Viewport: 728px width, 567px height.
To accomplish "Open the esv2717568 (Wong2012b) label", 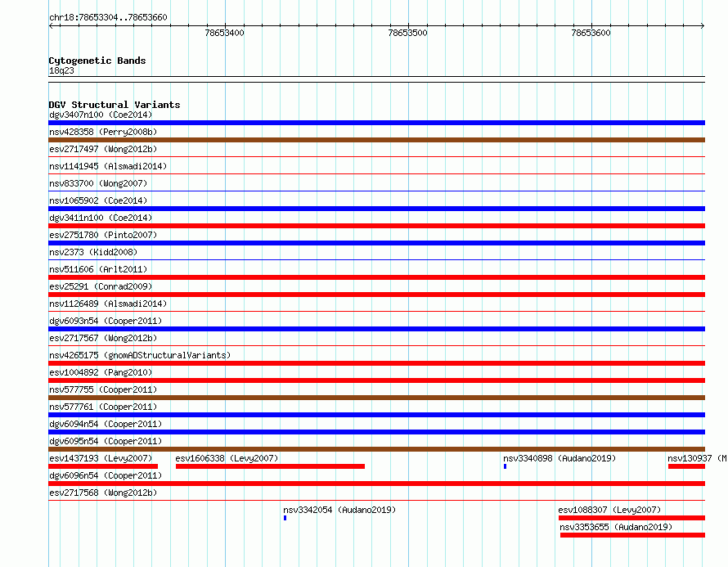I will 103,493.
